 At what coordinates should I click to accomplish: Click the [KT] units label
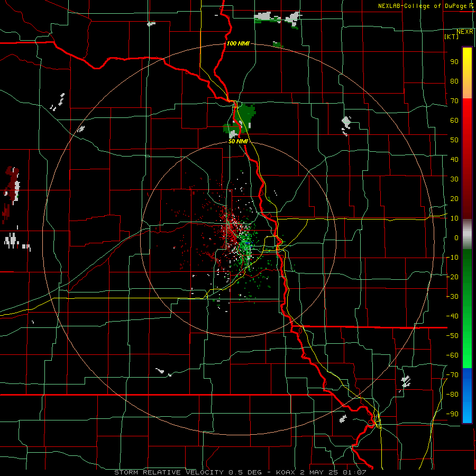(452, 36)
